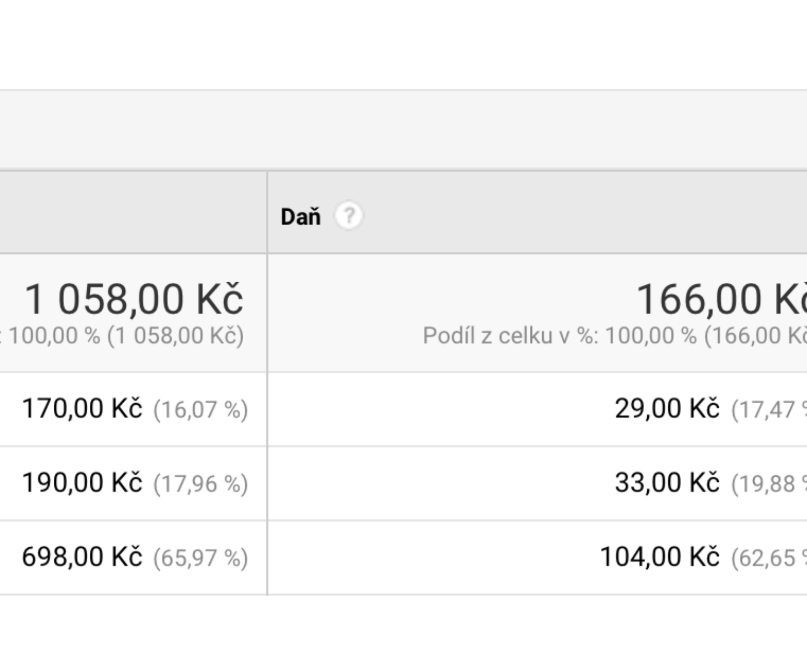Select the 190,00 Kč cell

(x=82, y=483)
